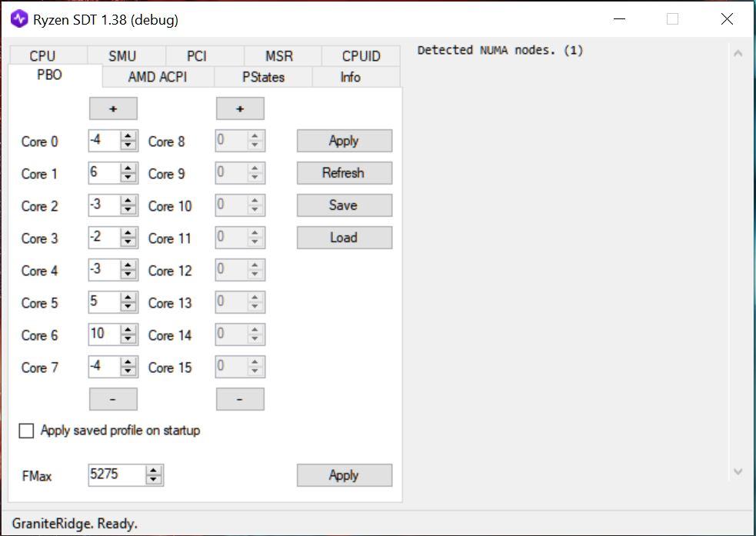
Task: Decrease Core 1 offset with down arrow
Action: 128,178
